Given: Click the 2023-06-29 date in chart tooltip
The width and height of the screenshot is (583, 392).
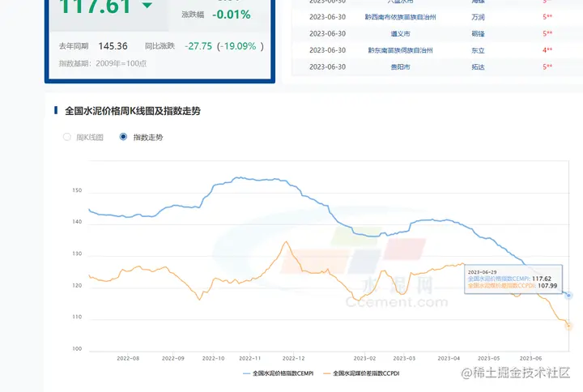Looking at the screenshot, I should [x=483, y=272].
